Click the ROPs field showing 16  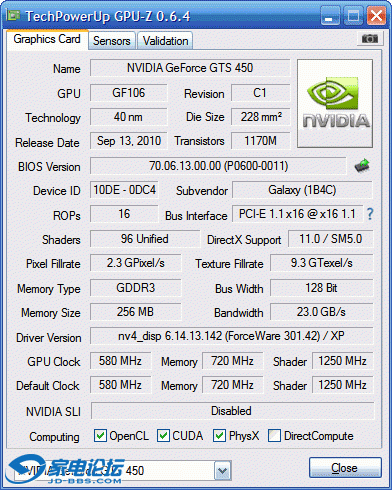point(124,214)
